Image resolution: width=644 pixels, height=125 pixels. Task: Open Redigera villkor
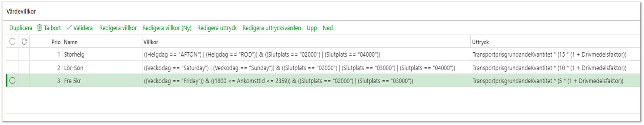118,28
